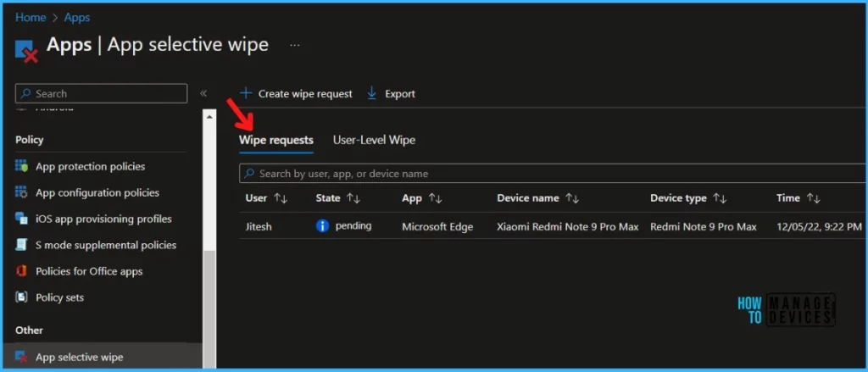Sort by the Device type column arrows
This screenshot has width=868, height=372.
(x=721, y=198)
